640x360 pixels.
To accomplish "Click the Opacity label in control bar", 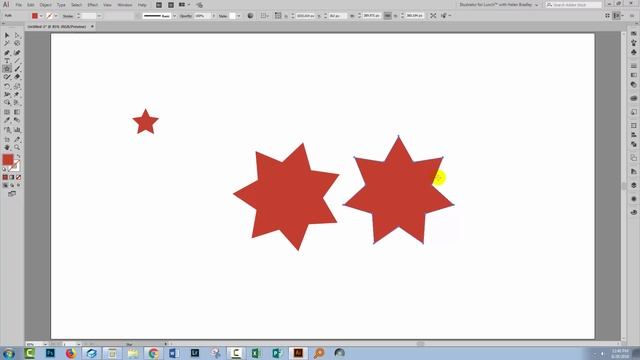I will (x=186, y=16).
